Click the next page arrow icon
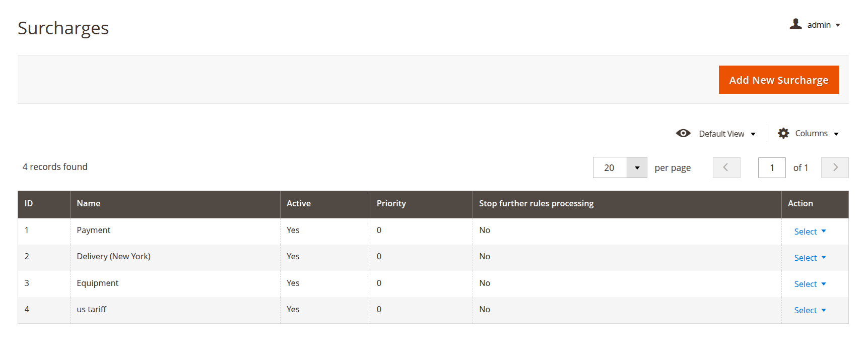 click(834, 167)
